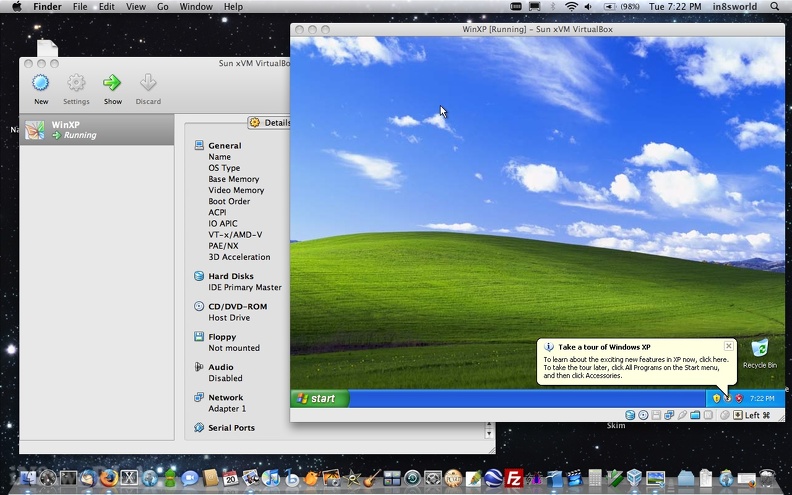Open the CD/DVD-ROM section heading

(x=237, y=307)
